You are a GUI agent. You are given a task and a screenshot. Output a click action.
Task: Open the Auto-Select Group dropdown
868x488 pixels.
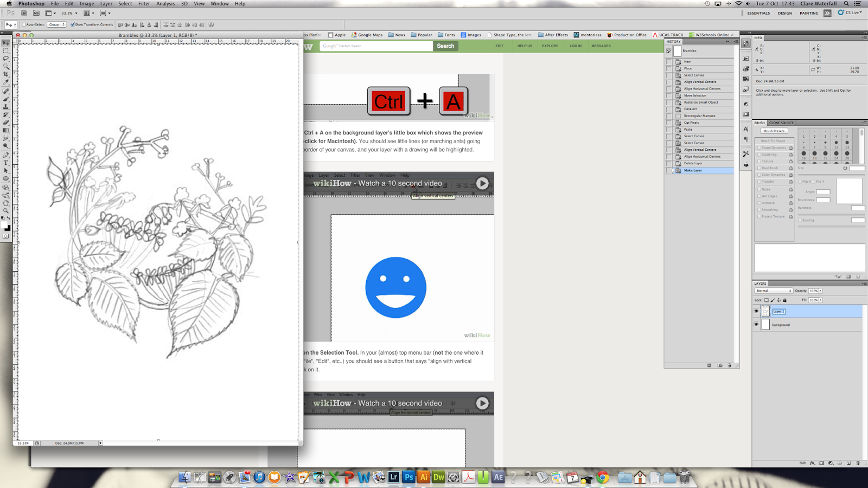56,24
